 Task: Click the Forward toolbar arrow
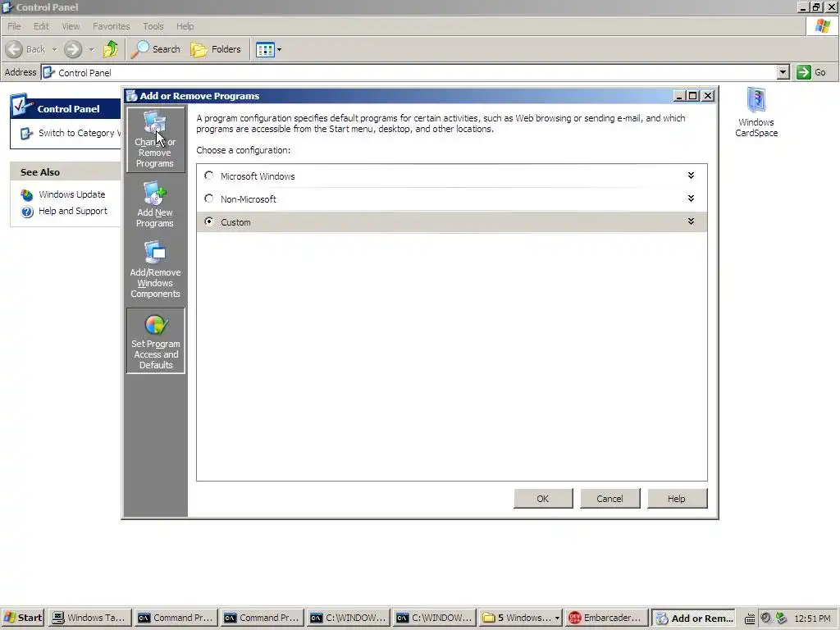(x=73, y=49)
